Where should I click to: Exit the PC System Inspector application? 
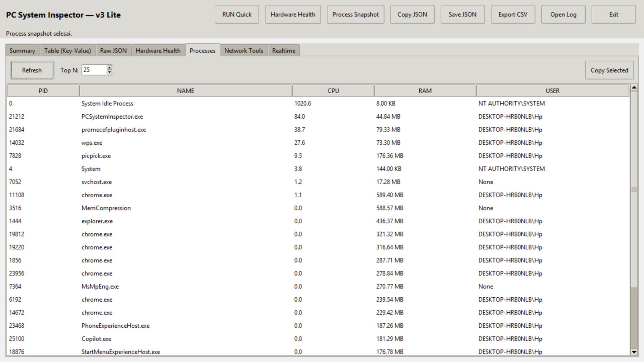point(613,14)
